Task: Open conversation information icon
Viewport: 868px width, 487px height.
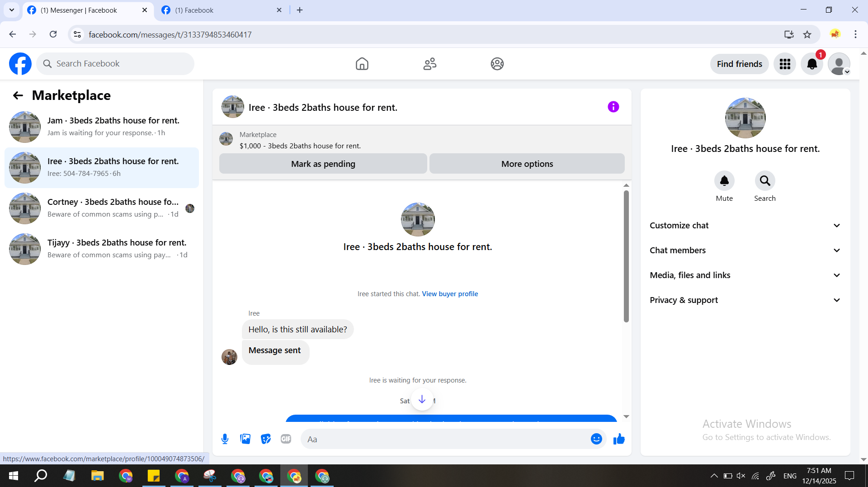Action: [613, 107]
